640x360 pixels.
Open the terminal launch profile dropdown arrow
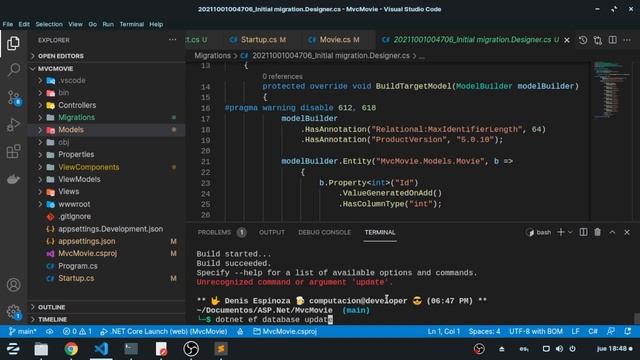click(570, 232)
